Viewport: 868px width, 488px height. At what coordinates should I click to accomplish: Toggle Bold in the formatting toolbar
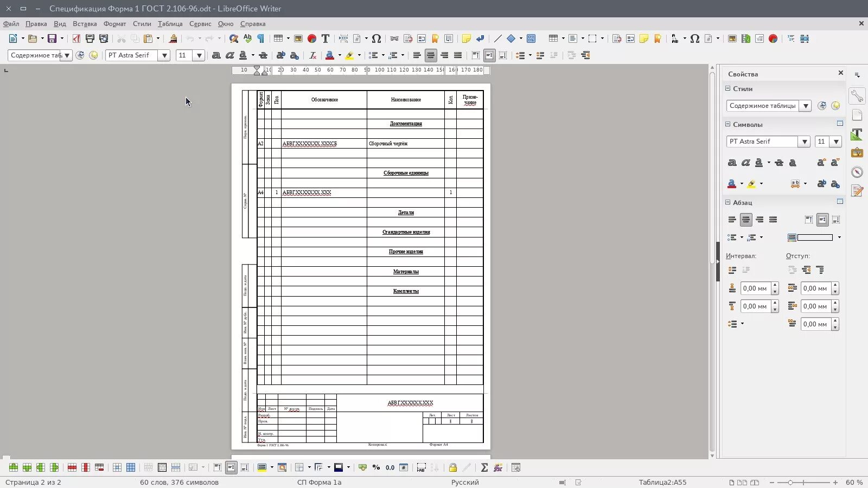[x=216, y=55]
